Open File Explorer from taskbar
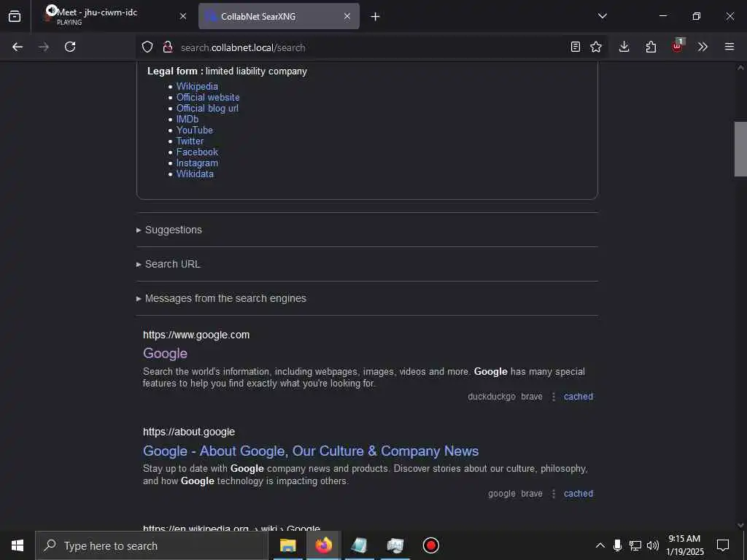This screenshot has width=747, height=560. [x=287, y=545]
